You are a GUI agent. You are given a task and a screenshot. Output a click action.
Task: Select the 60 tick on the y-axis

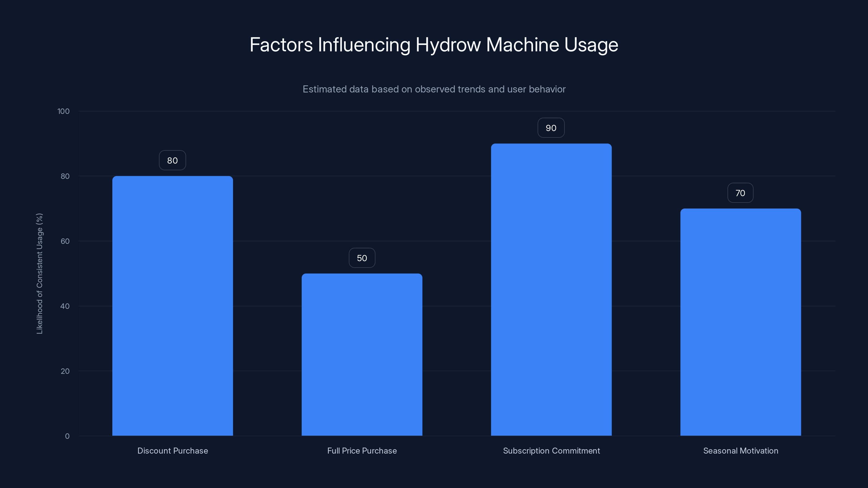(x=66, y=241)
